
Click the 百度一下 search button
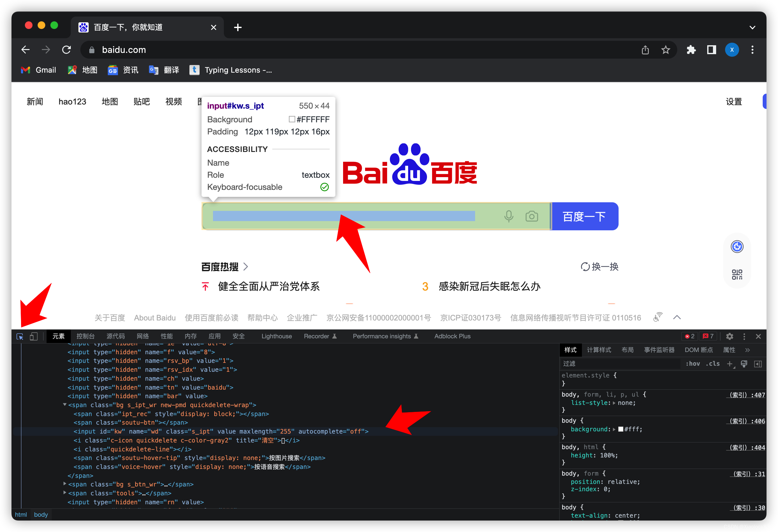(584, 216)
